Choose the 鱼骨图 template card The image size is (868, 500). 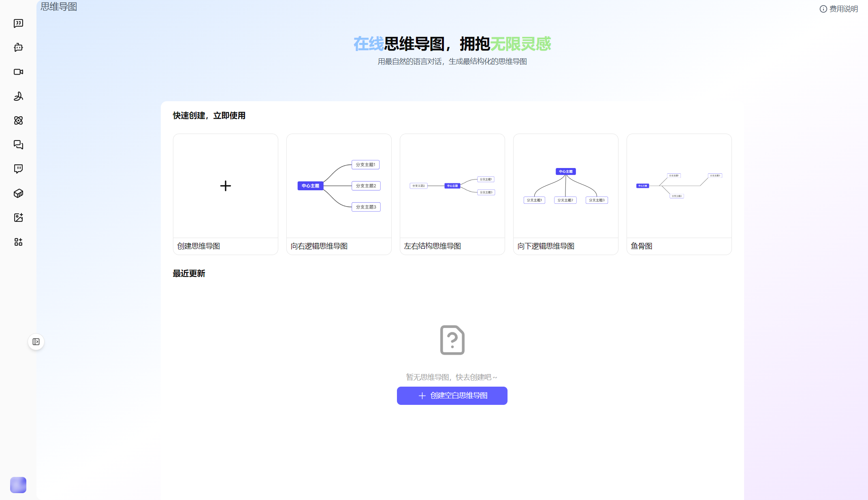pos(679,194)
